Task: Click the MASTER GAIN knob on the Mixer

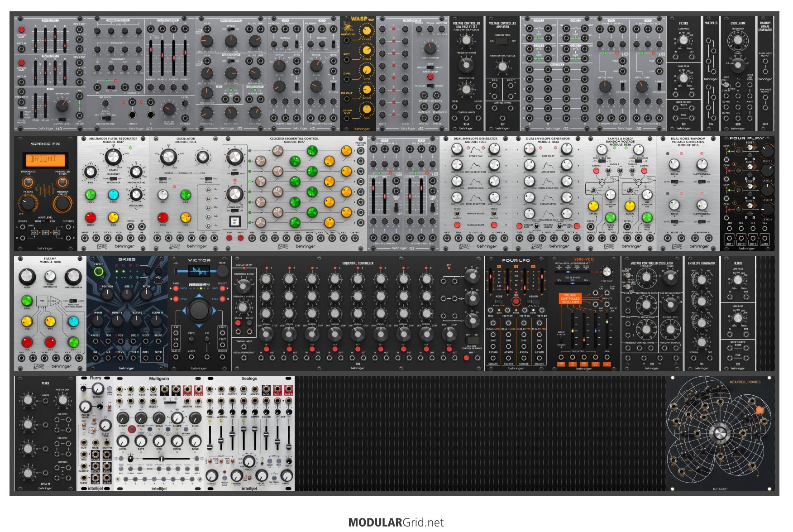Action: pos(62,400)
